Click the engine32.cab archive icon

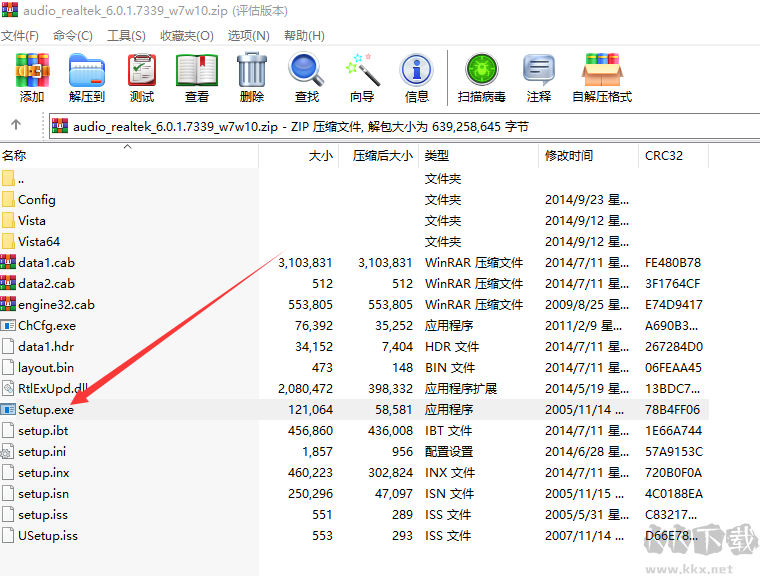[8, 304]
